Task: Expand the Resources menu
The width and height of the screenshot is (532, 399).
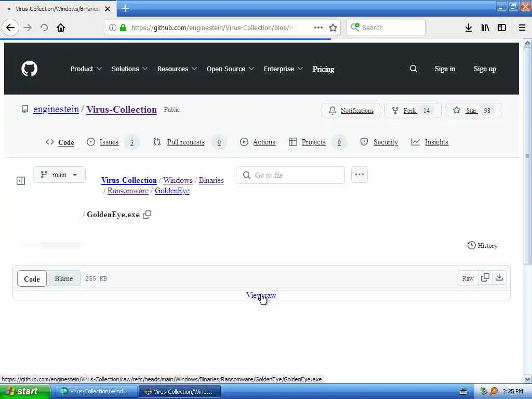Action: pyautogui.click(x=177, y=69)
